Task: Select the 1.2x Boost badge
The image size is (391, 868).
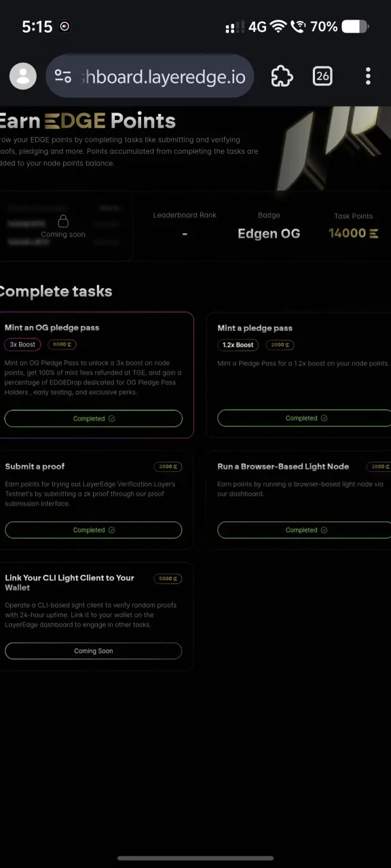Action: 238,344
